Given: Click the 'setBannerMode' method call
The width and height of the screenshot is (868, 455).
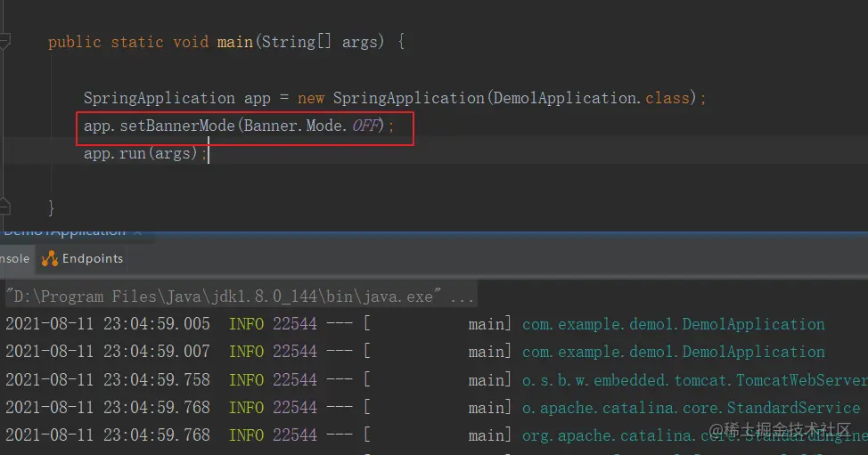Looking at the screenshot, I should (x=177, y=126).
